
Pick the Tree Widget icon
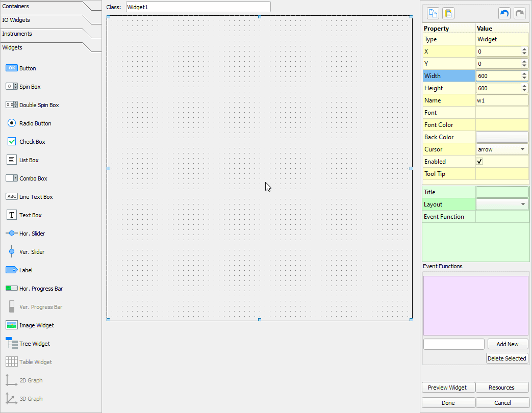click(x=12, y=344)
